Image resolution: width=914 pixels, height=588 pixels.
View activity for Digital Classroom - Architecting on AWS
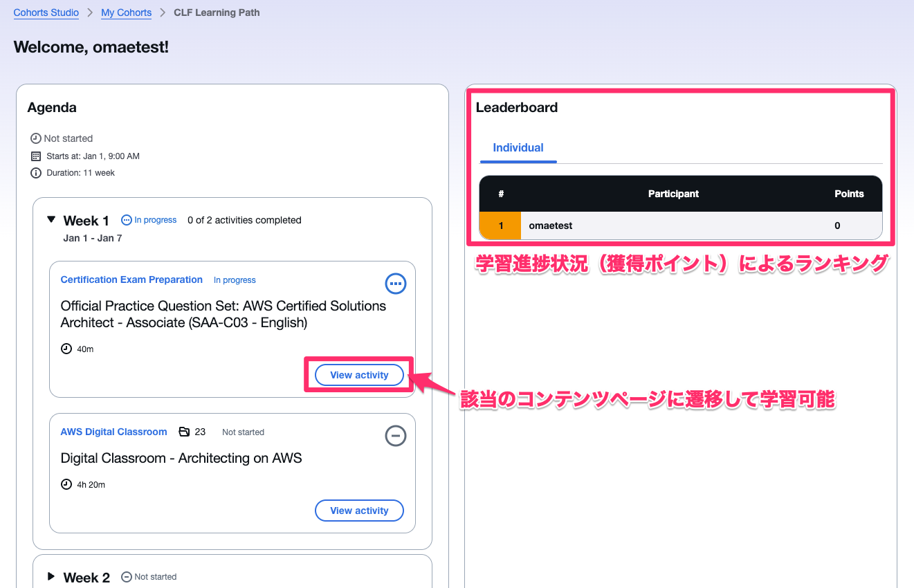coord(359,511)
